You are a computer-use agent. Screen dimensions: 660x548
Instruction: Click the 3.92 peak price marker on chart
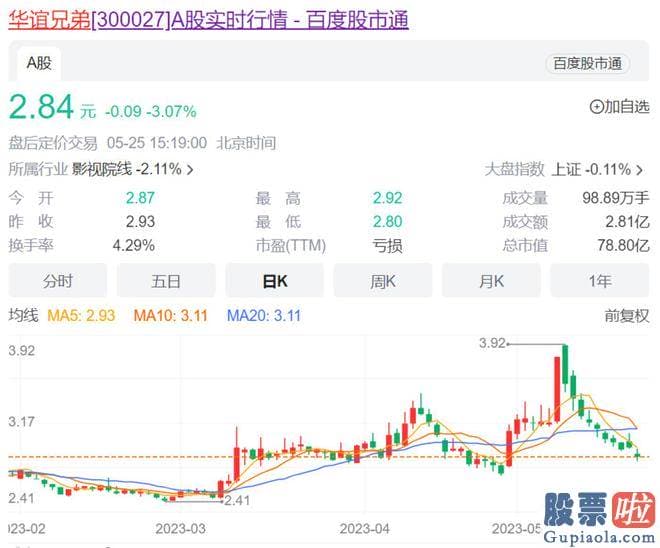[492, 343]
